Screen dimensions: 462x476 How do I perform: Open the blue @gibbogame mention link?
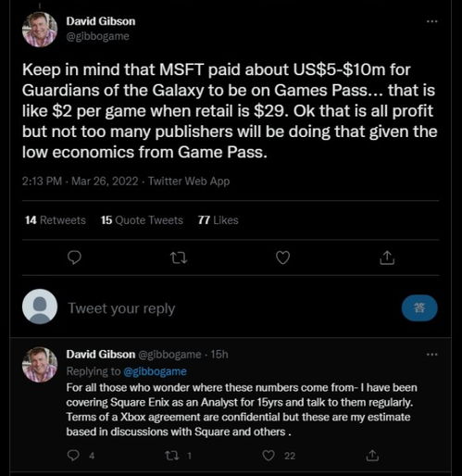(155, 371)
